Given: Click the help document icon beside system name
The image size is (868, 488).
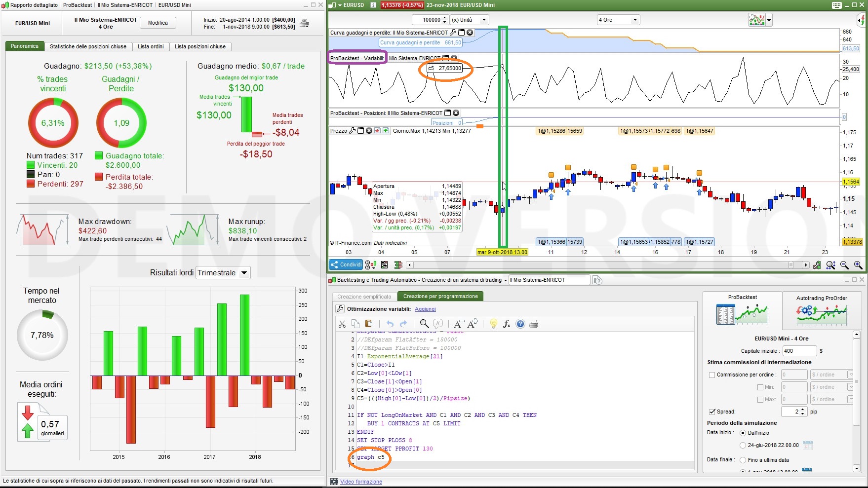Looking at the screenshot, I should 597,280.
